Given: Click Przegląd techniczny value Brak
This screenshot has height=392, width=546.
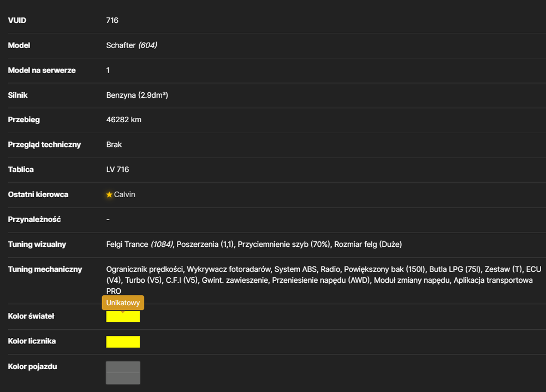Looking at the screenshot, I should tap(114, 145).
